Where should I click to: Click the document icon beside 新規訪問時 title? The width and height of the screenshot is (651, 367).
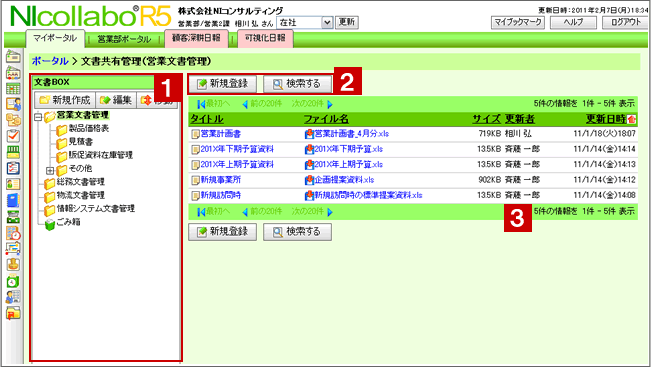click(195, 196)
